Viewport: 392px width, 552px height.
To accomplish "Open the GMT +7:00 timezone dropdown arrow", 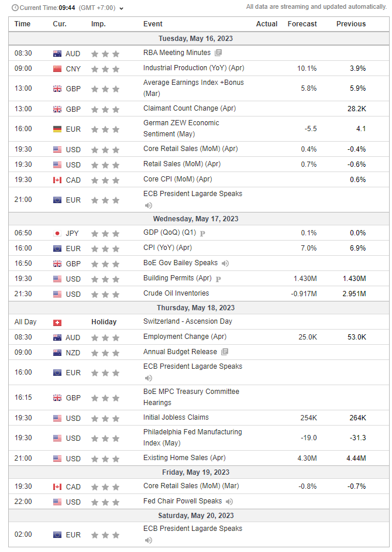I will (121, 8).
